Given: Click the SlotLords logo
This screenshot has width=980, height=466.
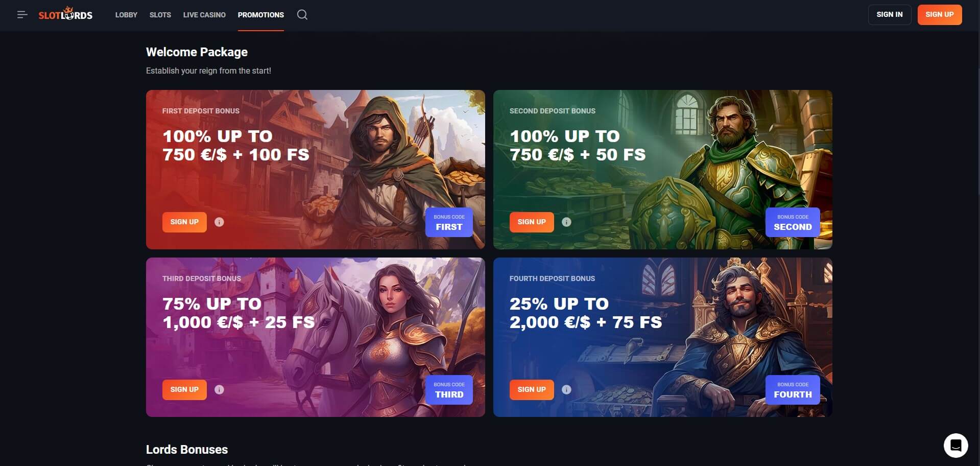Looking at the screenshot, I should [x=65, y=14].
